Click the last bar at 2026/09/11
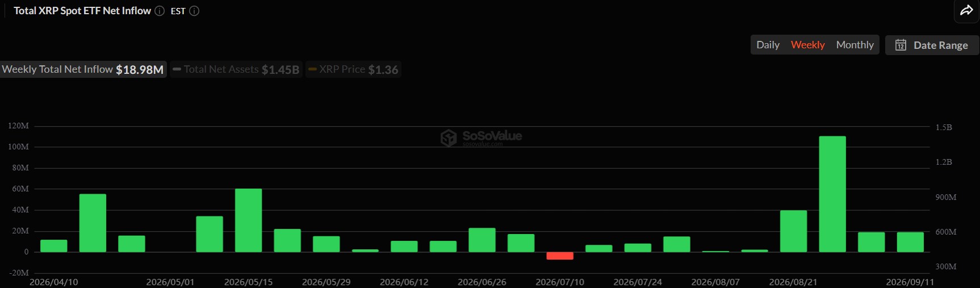 coord(910,242)
